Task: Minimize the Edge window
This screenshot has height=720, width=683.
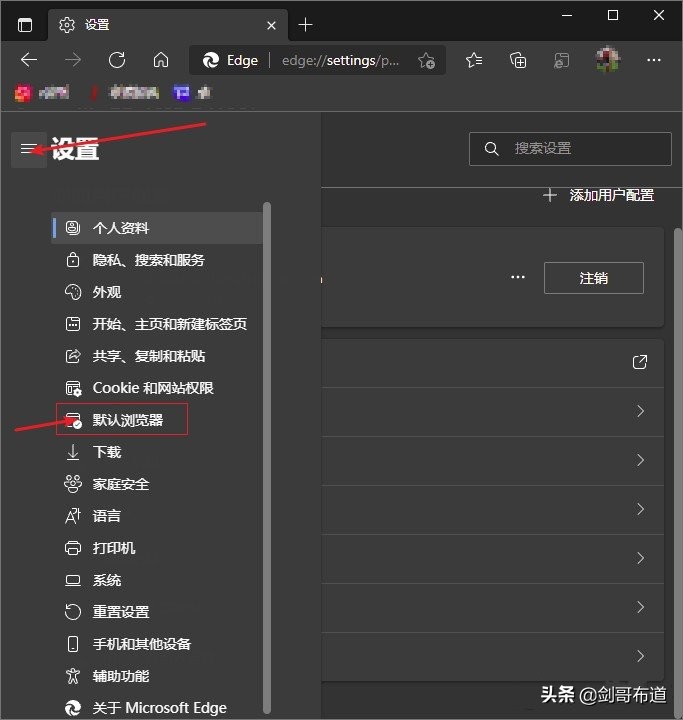Action: (567, 16)
